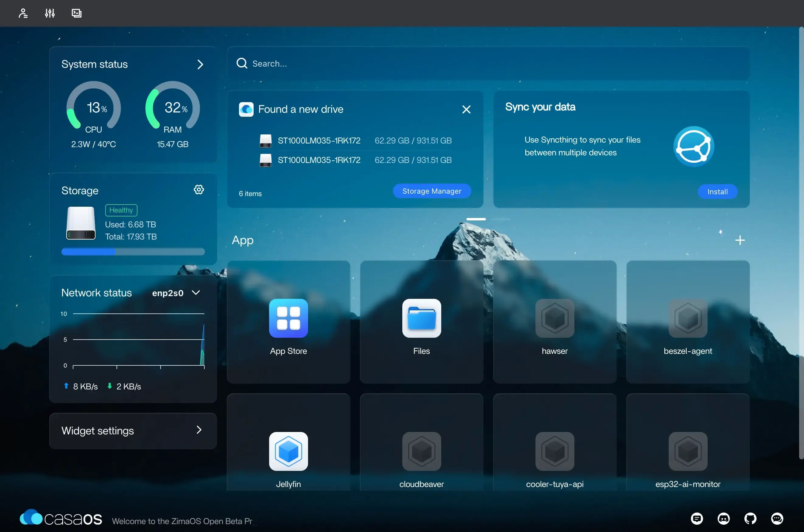Viewport: 804px width, 532px height.
Task: Click the 'Sync your data' heading
Action: click(x=540, y=107)
